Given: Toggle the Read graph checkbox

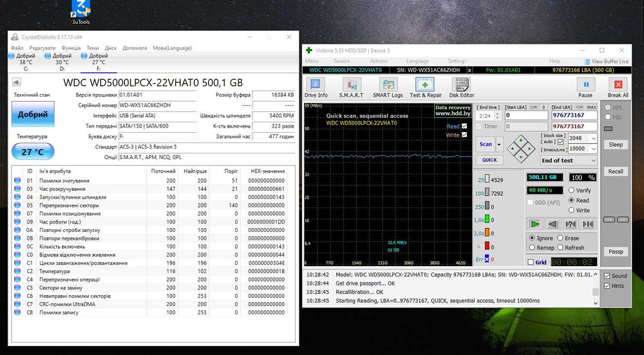Looking at the screenshot, I should click(464, 126).
